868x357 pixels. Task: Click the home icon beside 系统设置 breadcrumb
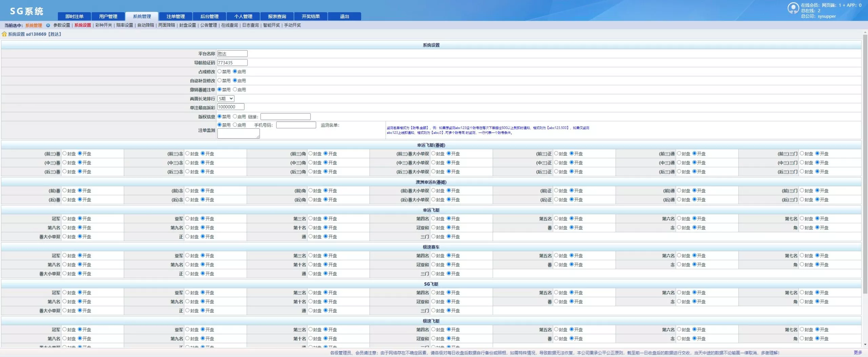[4, 34]
